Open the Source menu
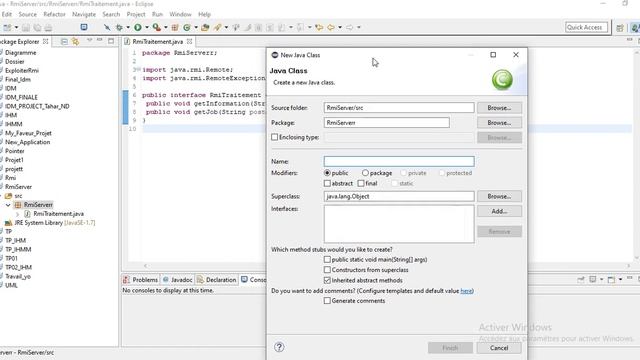This screenshot has height=360, width=640. tap(27, 14)
